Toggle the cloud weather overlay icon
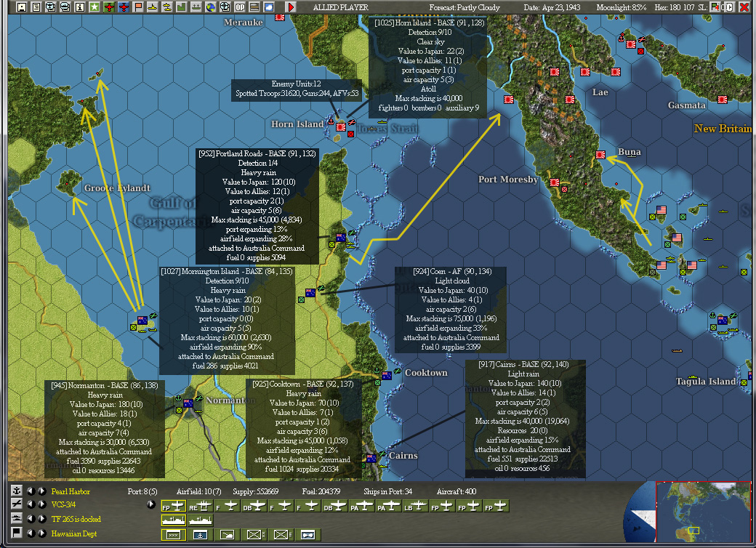The image size is (756, 548). pos(268,7)
